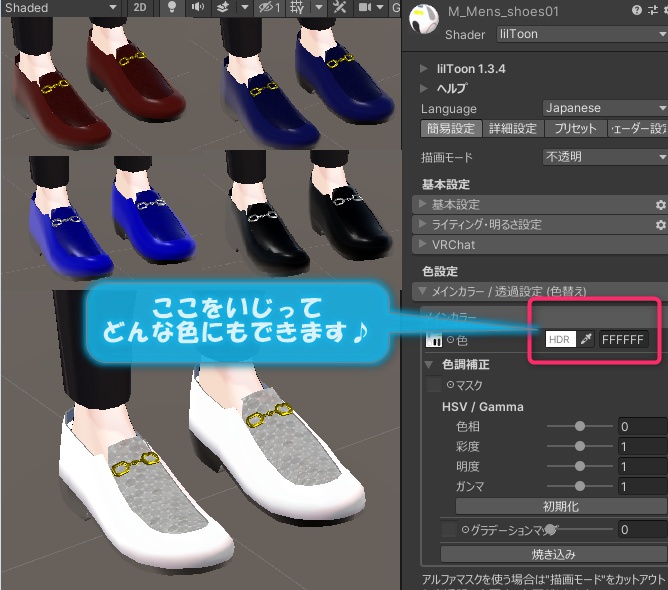Screen dimensions: 668x590
Task: Collapse メインカラー / 透過設定 section
Action: [x=540, y=291]
